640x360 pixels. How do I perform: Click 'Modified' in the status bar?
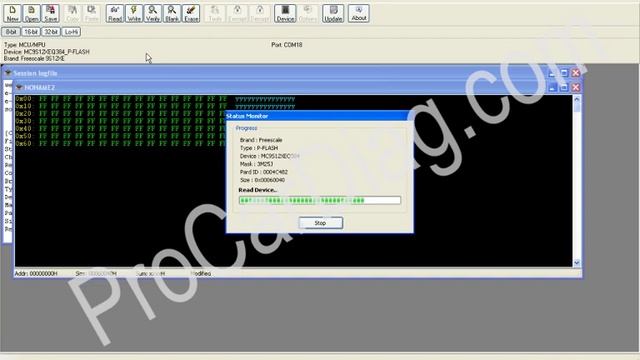point(201,273)
